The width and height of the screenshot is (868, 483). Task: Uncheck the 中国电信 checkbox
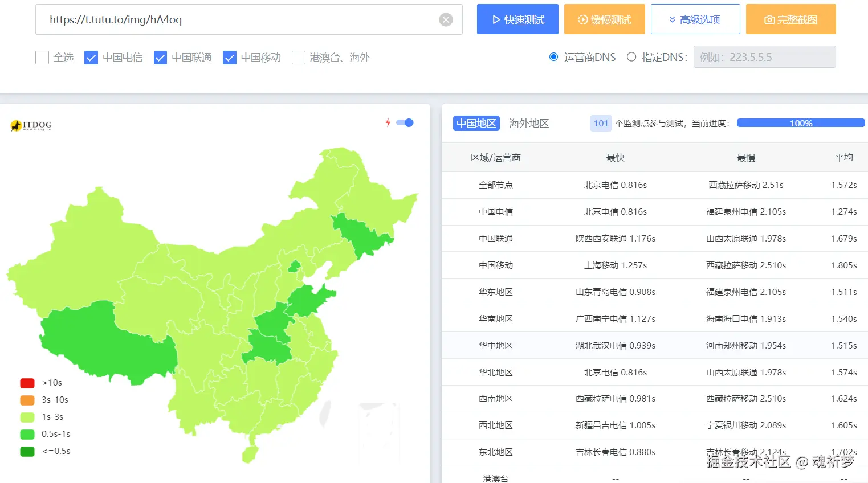(91, 58)
